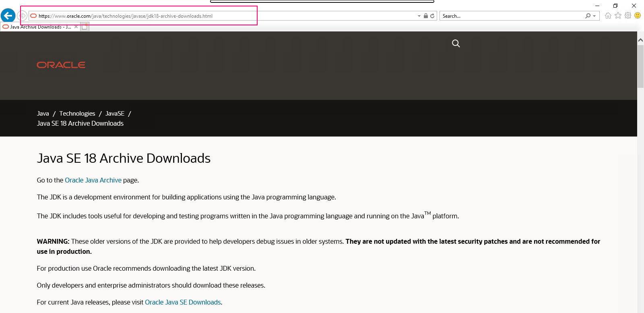The width and height of the screenshot is (644, 313).
Task: Open the Oracle Java SE Downloads link
Action: pyautogui.click(x=183, y=302)
